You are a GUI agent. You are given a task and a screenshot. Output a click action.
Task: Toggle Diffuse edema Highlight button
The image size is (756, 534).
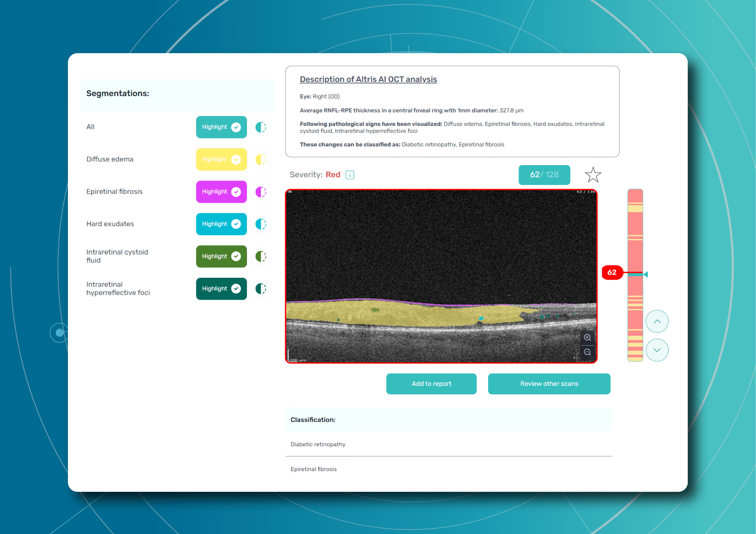tap(221, 159)
